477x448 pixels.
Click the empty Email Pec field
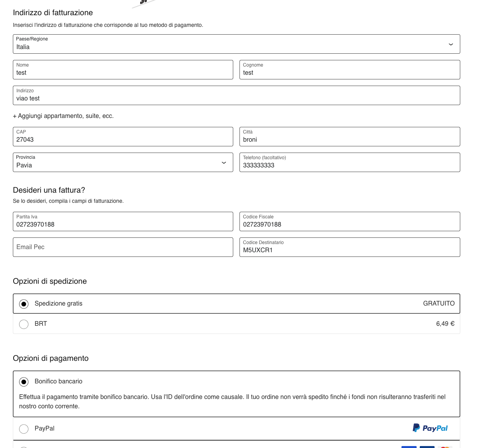pyautogui.click(x=123, y=248)
